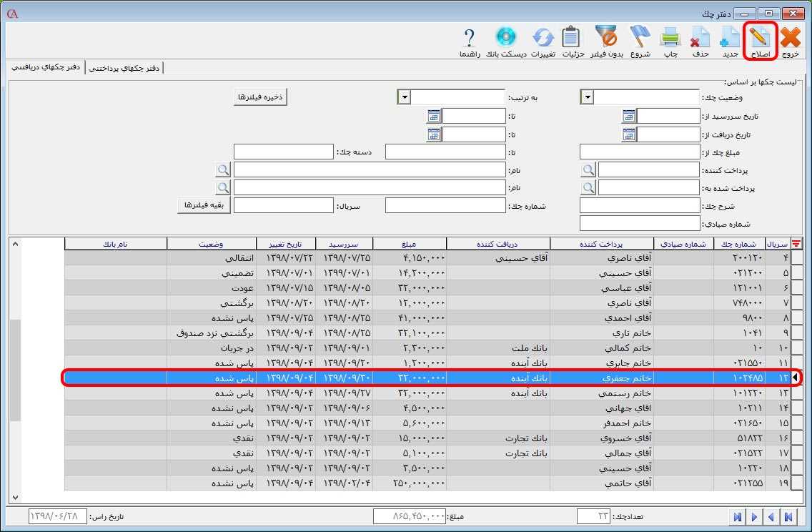Viewport: 812px width, 532px height.
Task: Expand the وضعیت چک status dropdown
Action: pos(588,97)
